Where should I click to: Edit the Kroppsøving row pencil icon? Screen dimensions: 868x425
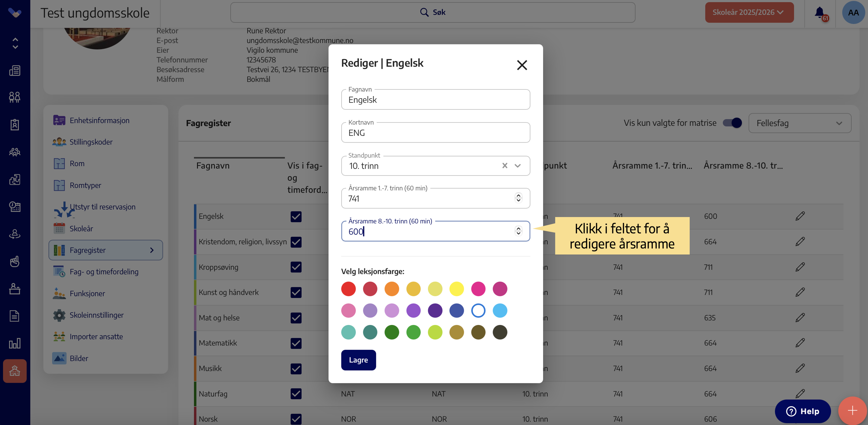[x=800, y=267]
